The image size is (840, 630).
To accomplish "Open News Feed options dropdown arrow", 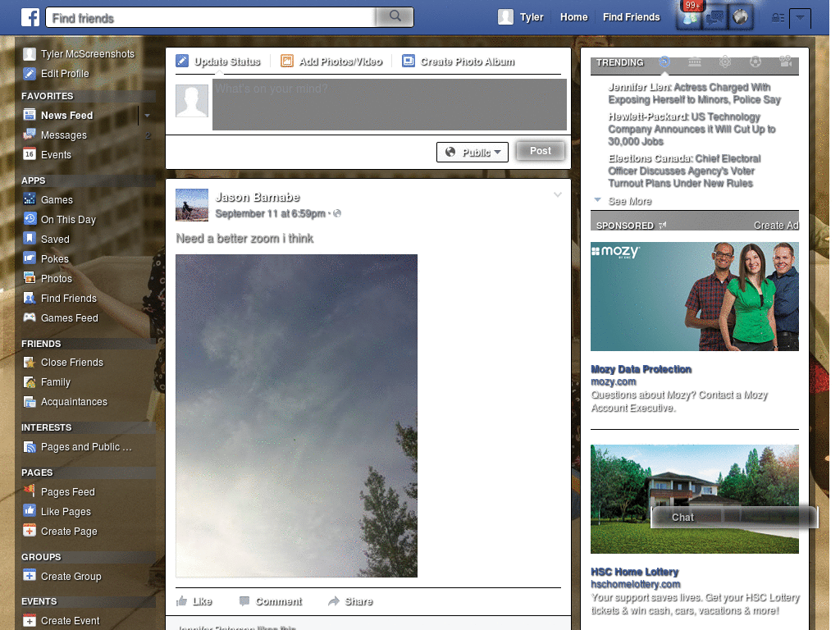I will click(x=147, y=115).
